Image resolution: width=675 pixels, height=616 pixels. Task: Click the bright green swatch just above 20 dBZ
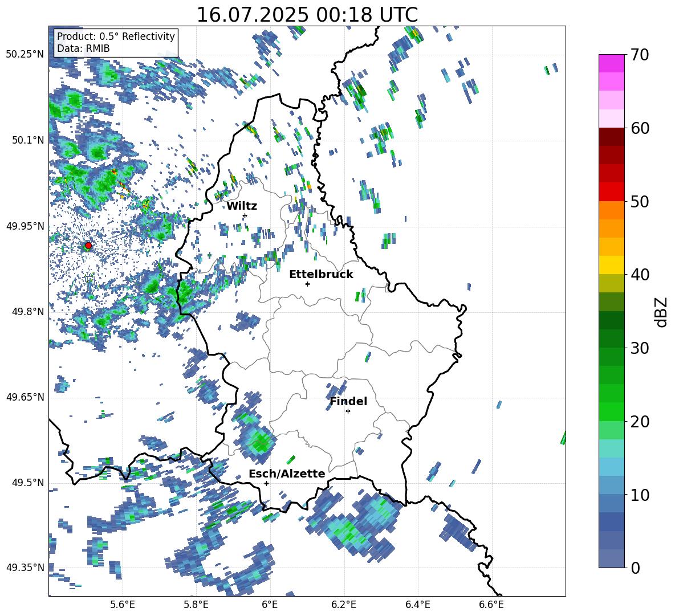[611, 411]
